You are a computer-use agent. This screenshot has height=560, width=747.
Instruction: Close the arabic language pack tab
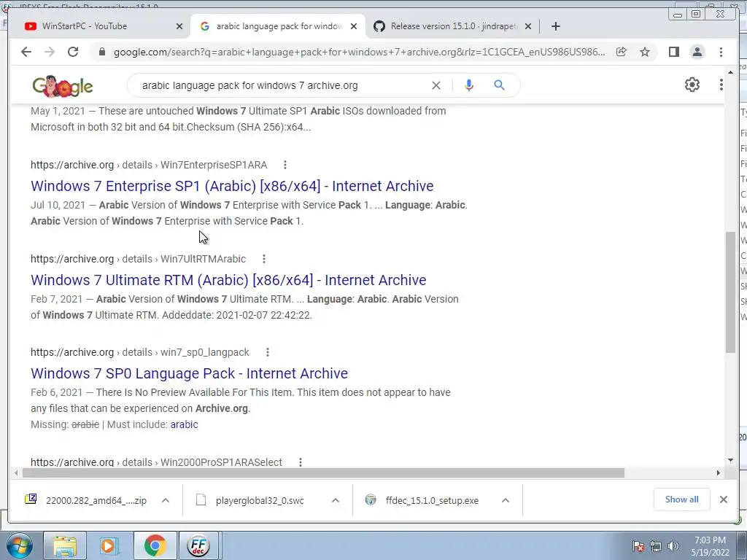click(354, 27)
